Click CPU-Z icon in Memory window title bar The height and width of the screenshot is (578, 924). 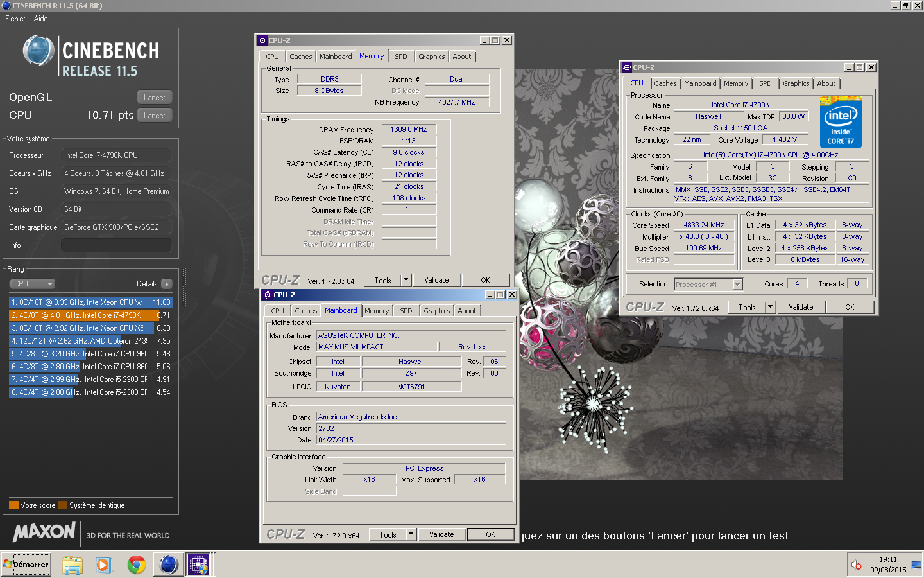click(x=262, y=40)
